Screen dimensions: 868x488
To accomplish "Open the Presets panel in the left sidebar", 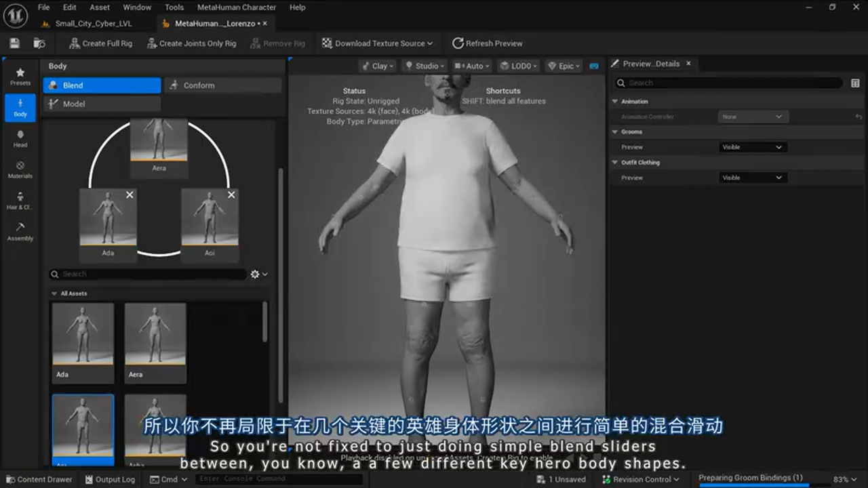I will pos(20,76).
